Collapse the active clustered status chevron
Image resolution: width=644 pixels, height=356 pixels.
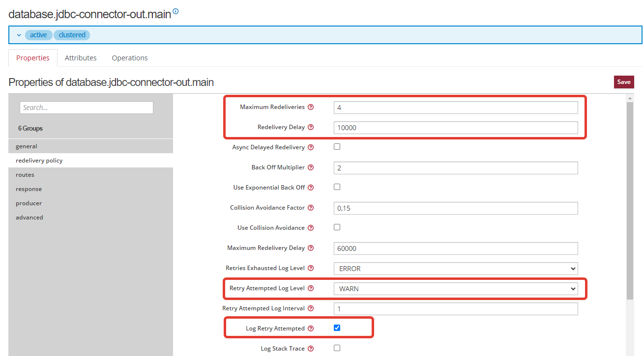tap(19, 35)
